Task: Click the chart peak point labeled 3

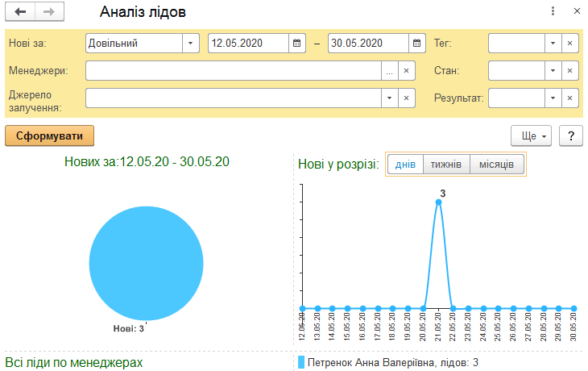Action: click(x=438, y=202)
